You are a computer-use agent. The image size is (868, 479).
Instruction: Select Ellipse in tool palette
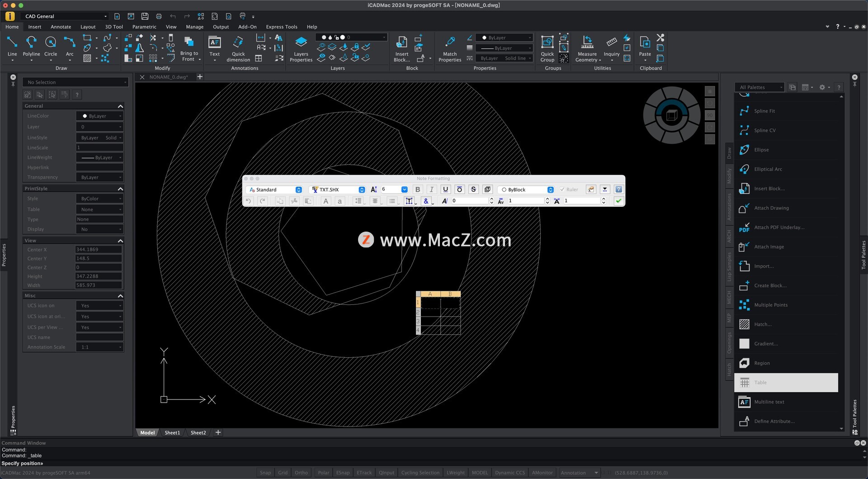(786, 150)
